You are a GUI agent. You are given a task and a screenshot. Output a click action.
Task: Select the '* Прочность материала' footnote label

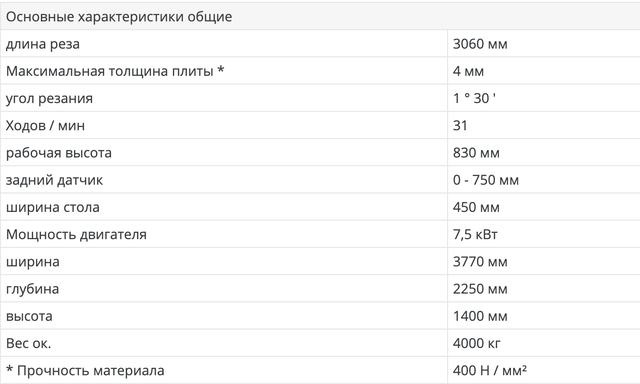coord(85,371)
